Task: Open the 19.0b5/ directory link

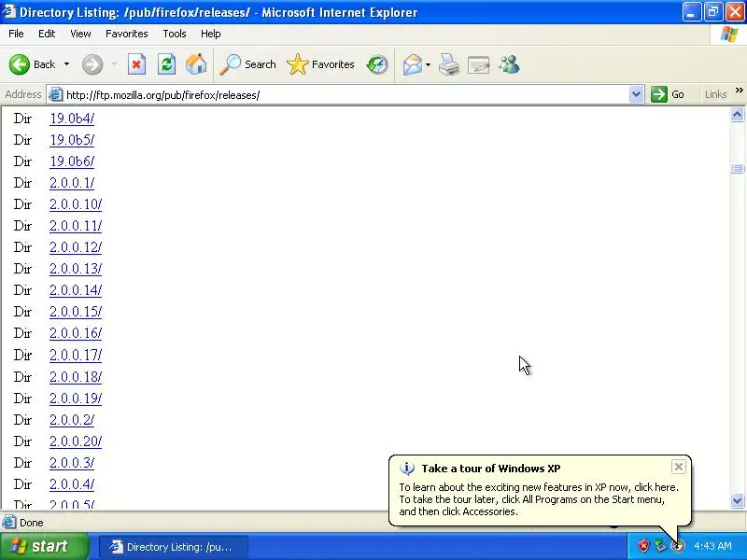Action: (72, 140)
